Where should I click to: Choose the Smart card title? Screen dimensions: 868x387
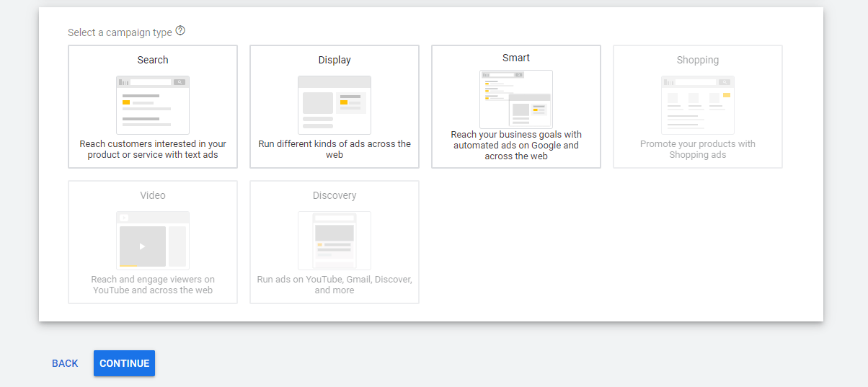click(516, 58)
